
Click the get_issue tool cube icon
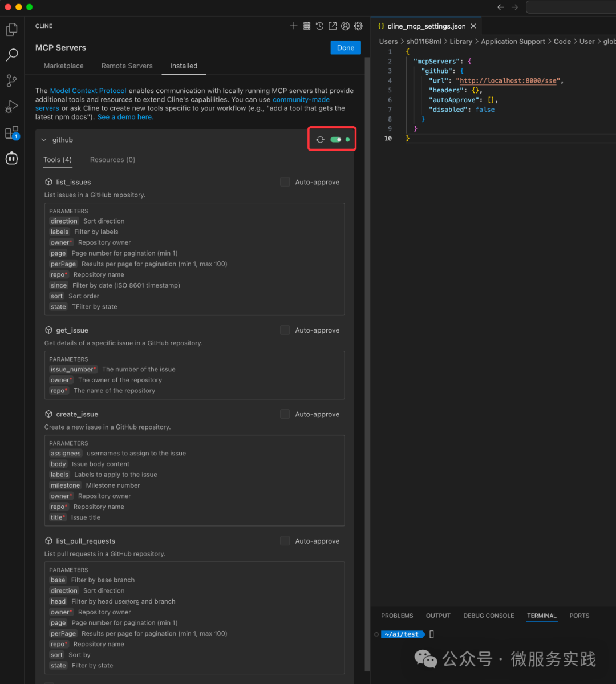coord(48,330)
